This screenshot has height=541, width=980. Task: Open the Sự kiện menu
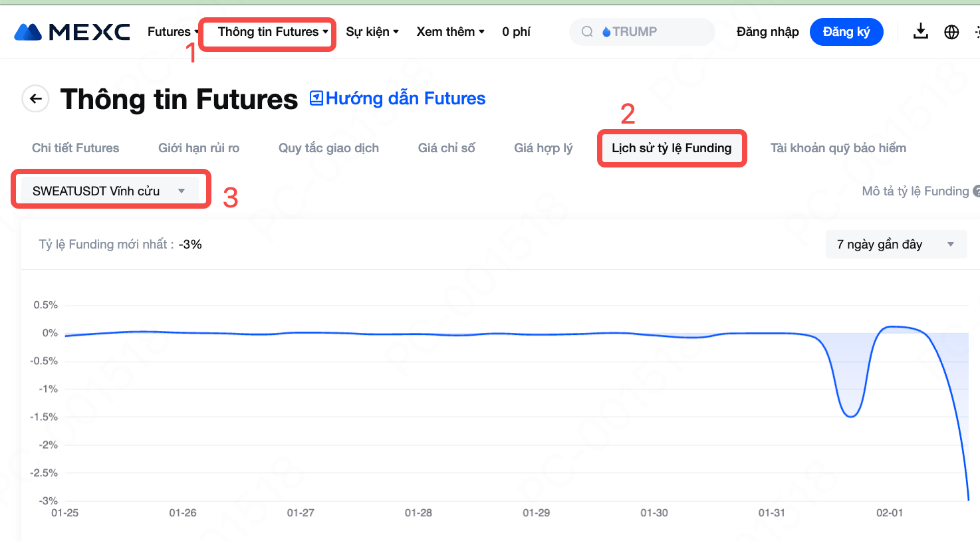coord(372,32)
